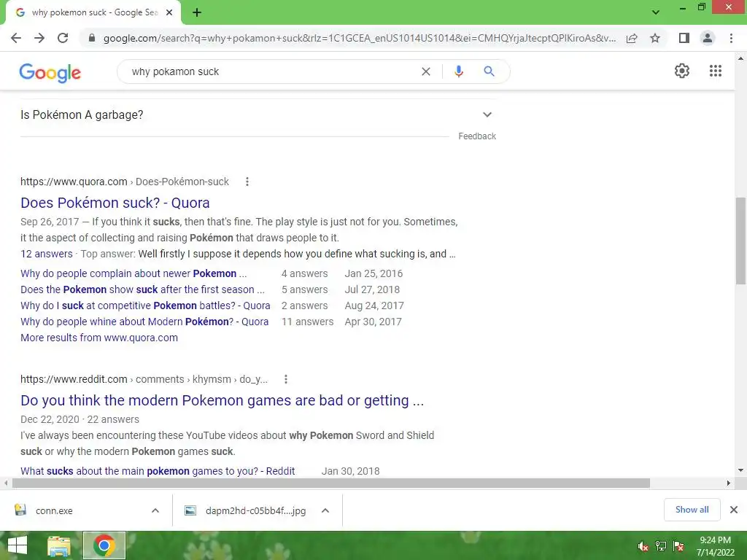747x560 pixels.
Task: Click the URL in the address bar
Action: point(360,38)
